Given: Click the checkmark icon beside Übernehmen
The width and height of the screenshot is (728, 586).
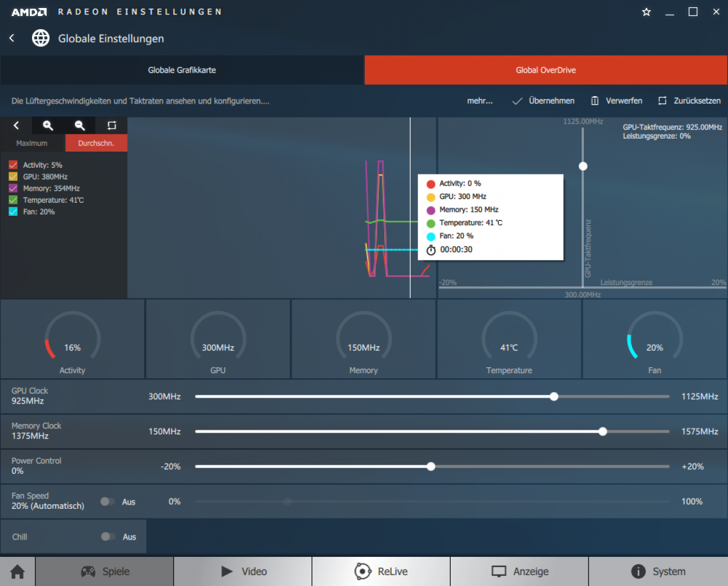Looking at the screenshot, I should (517, 101).
